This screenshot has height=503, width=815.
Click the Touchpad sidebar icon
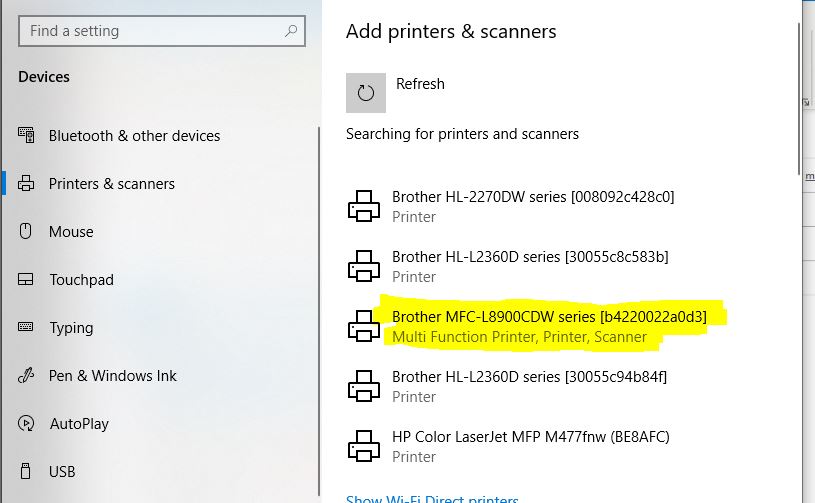(25, 280)
